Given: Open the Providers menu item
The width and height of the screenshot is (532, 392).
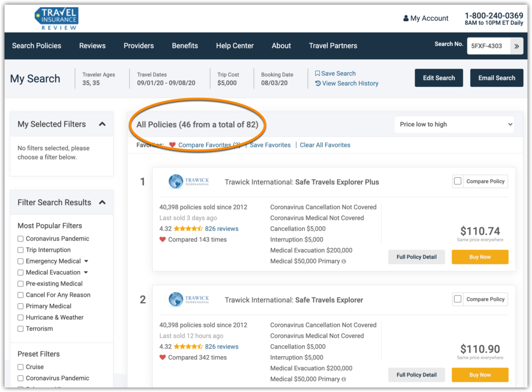Looking at the screenshot, I should [x=139, y=46].
